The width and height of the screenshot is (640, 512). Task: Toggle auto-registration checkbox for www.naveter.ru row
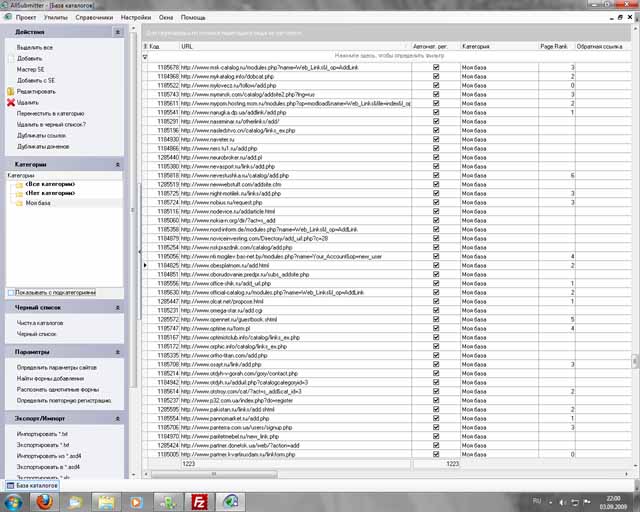[x=436, y=139]
